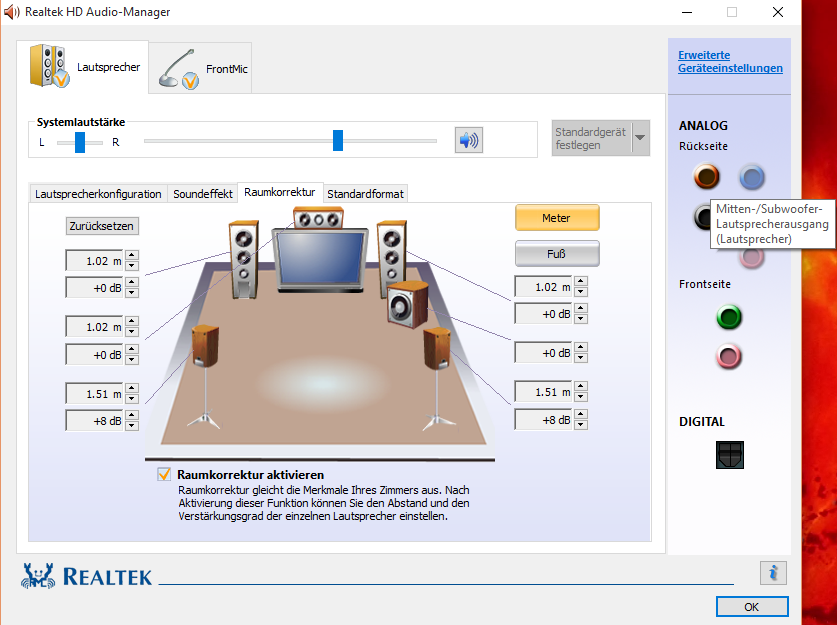Increase front right distance 1.02 m

(581, 281)
